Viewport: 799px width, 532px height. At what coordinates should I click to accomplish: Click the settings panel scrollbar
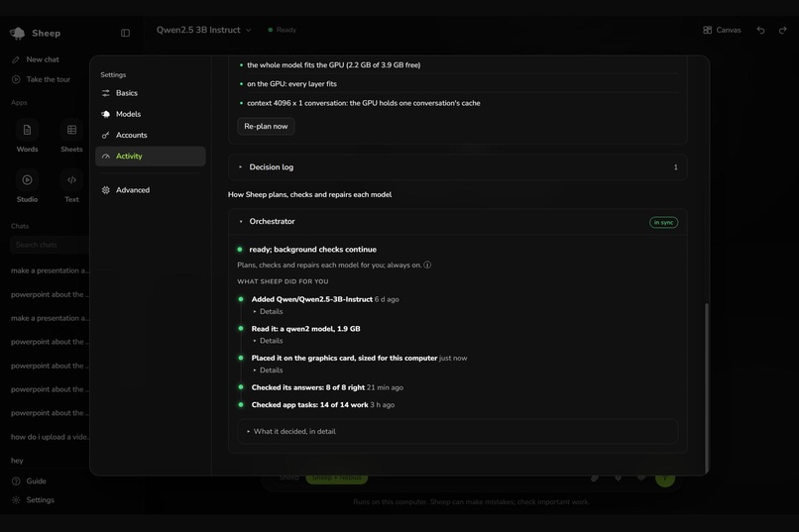(x=706, y=387)
